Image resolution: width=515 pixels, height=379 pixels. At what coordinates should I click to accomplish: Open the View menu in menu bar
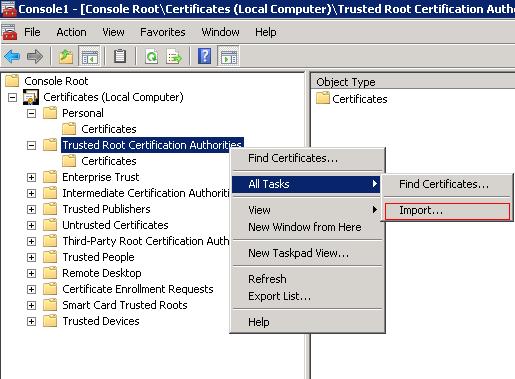[113, 32]
